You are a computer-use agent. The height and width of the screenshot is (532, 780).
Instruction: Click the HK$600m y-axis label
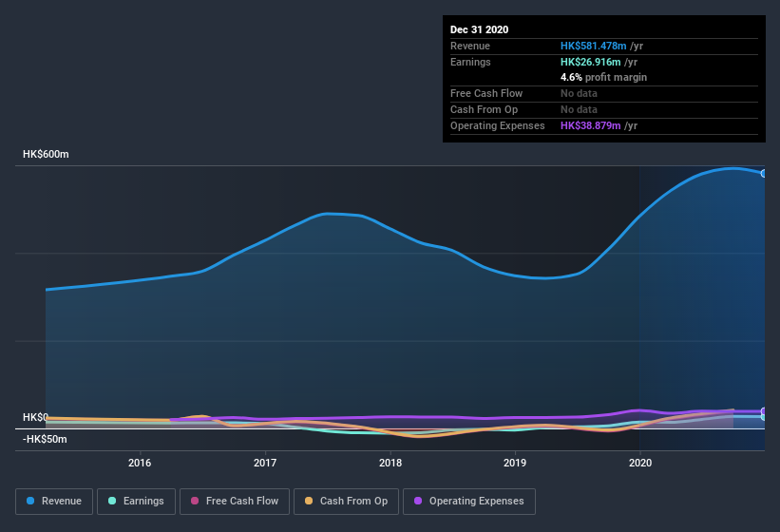(46, 154)
